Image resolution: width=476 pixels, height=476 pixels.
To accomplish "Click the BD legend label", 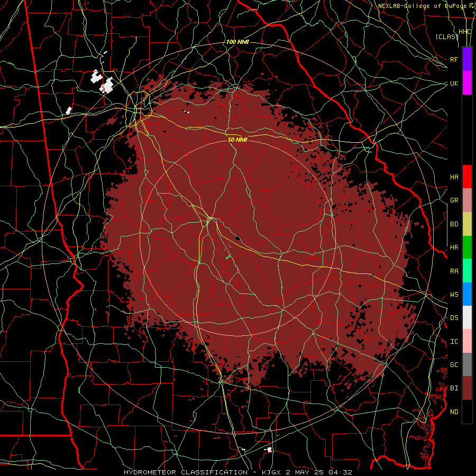I will click(454, 224).
